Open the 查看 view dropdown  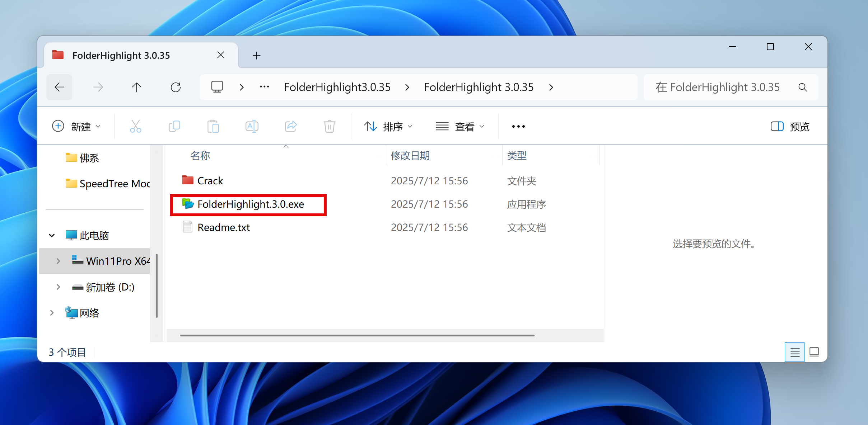460,126
